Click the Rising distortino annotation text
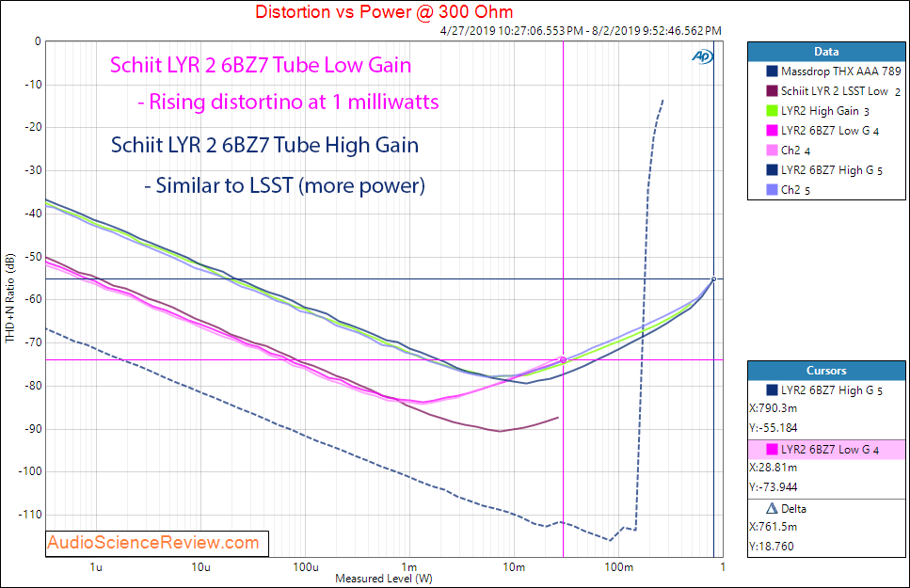The width and height of the screenshot is (910, 588). pyautogui.click(x=289, y=102)
